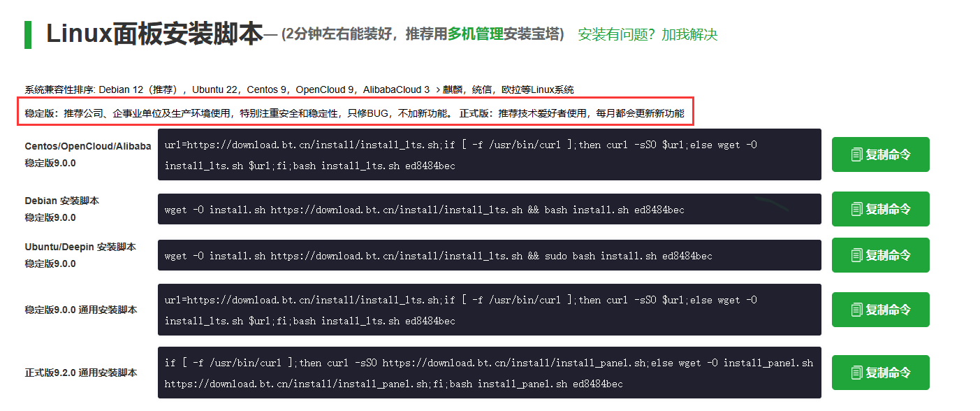Click the install_panel.sh command code box

(490, 373)
